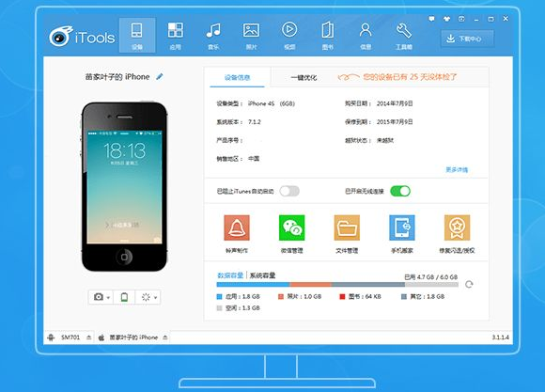This screenshot has height=392, width=545.
Task: Open the skin (shirt) icon in title bar
Action: coord(446,19)
